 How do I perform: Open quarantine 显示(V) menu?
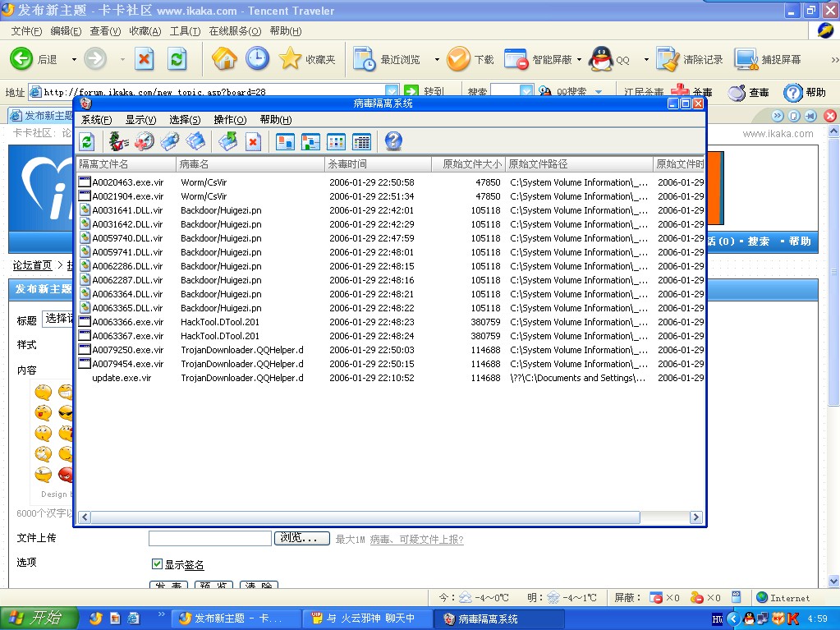(x=141, y=119)
